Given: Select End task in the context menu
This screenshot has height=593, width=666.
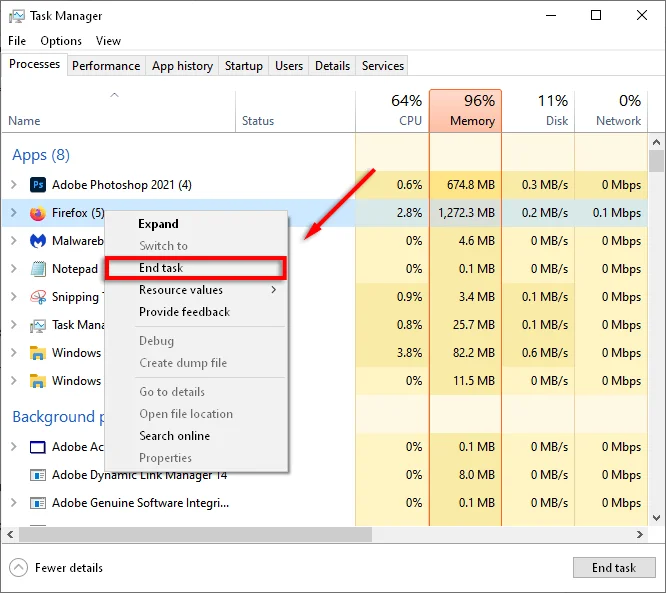Looking at the screenshot, I should click(x=196, y=268).
